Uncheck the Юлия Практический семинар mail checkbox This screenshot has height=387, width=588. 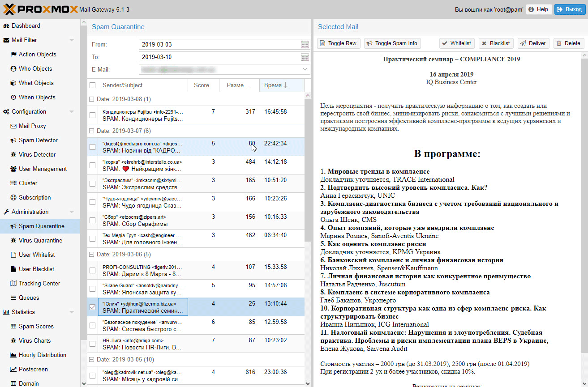click(x=92, y=307)
